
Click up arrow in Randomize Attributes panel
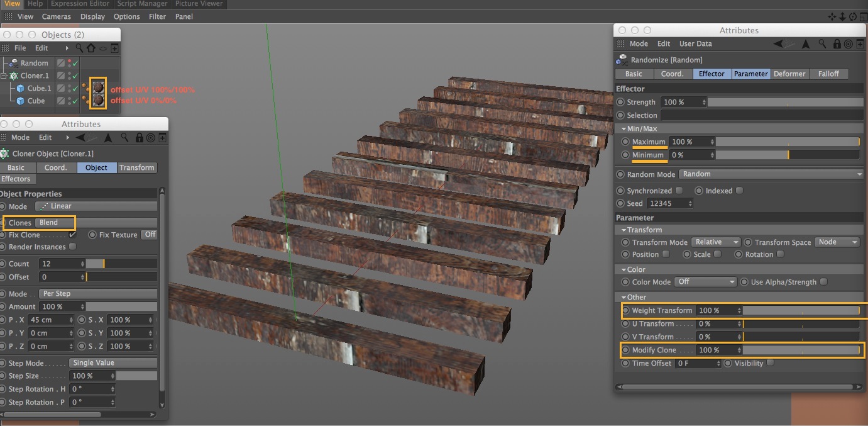pyautogui.click(x=807, y=44)
